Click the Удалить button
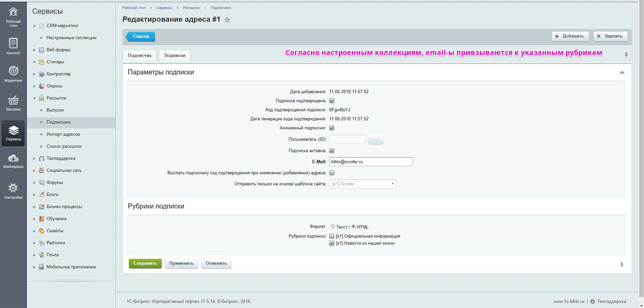This screenshot has height=308, width=644. click(x=610, y=36)
